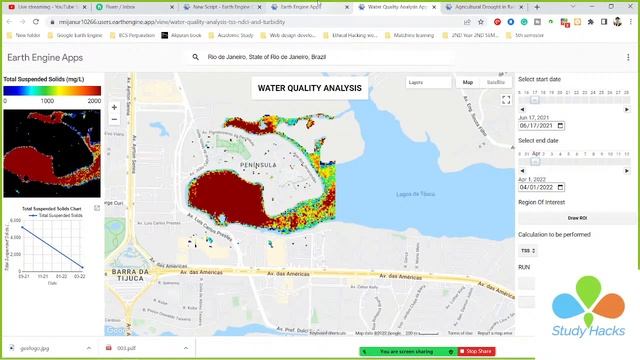Viewport: 640px width, 360px height.
Task: Open the New folder bookmark
Action: point(24,36)
